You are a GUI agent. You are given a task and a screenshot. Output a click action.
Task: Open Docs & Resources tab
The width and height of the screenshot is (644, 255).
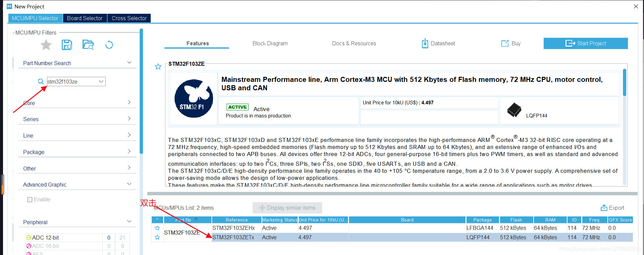pyautogui.click(x=354, y=43)
